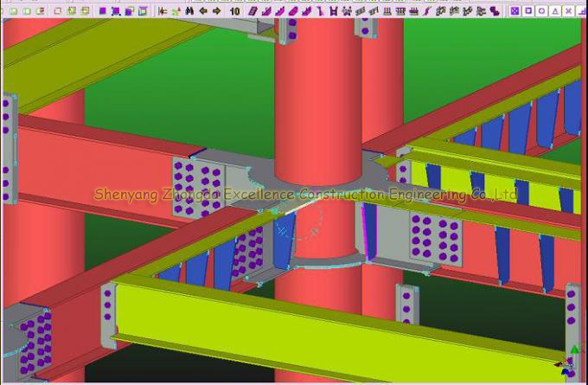Click the binoculars find icon
This screenshot has width=588, height=385.
pyautogui.click(x=189, y=11)
